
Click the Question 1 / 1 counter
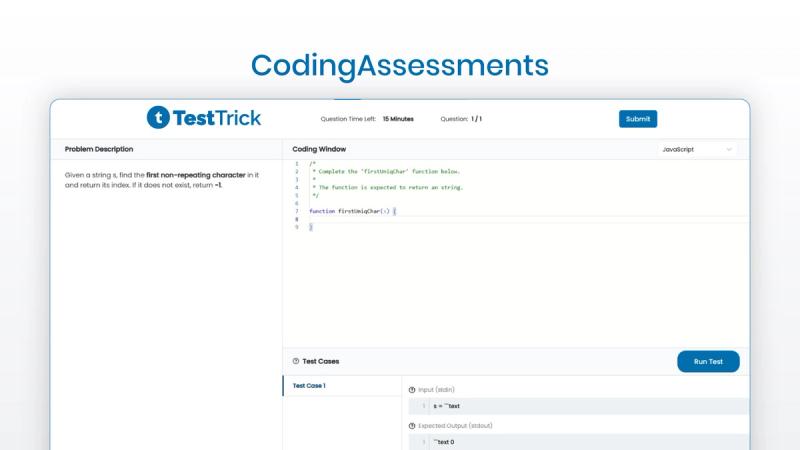[461, 119]
